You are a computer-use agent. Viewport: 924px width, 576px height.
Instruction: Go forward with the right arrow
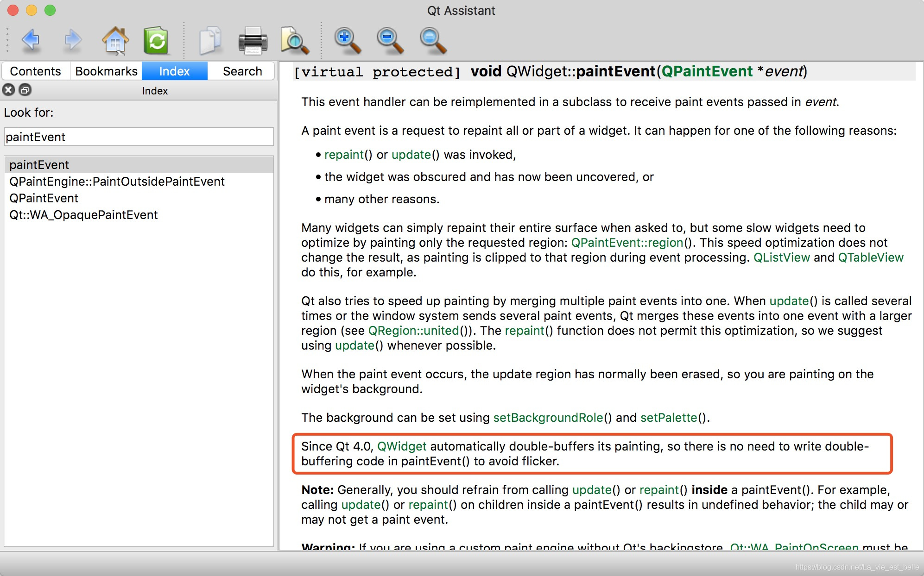tap(72, 40)
